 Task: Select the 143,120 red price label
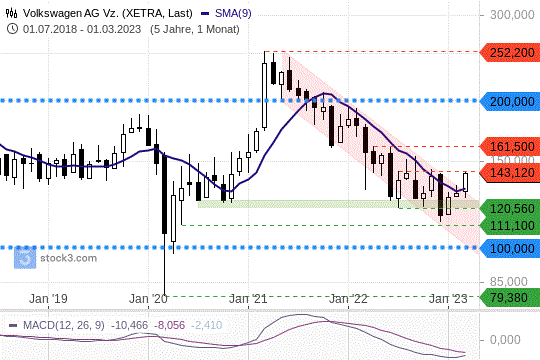510,172
